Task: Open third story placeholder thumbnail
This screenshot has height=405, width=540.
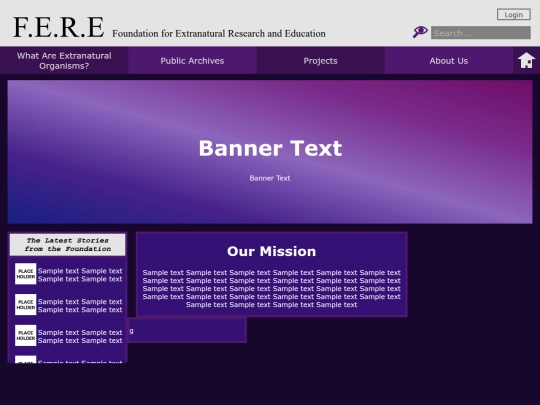Action: 25,335
